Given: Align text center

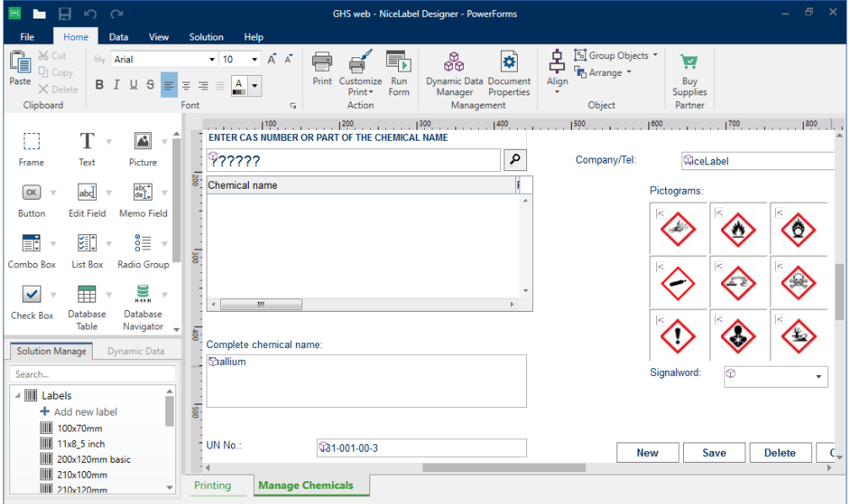Looking at the screenshot, I should (x=186, y=86).
